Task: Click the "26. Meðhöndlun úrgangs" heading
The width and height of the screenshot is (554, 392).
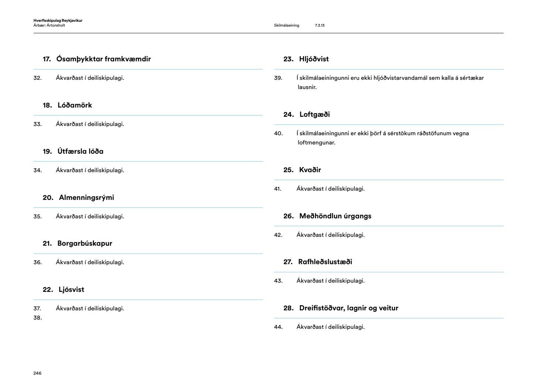Action: pyautogui.click(x=327, y=216)
